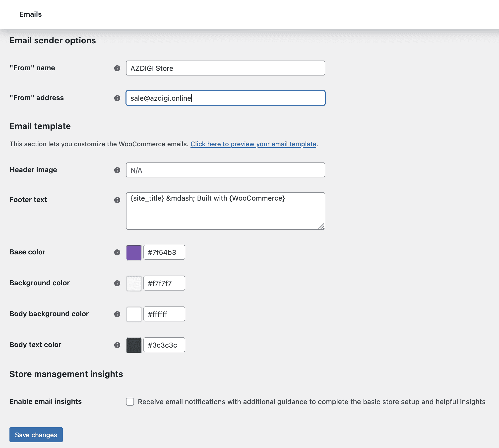Open the white Body background color swatch
Viewport: 499px width, 448px height.
click(134, 314)
